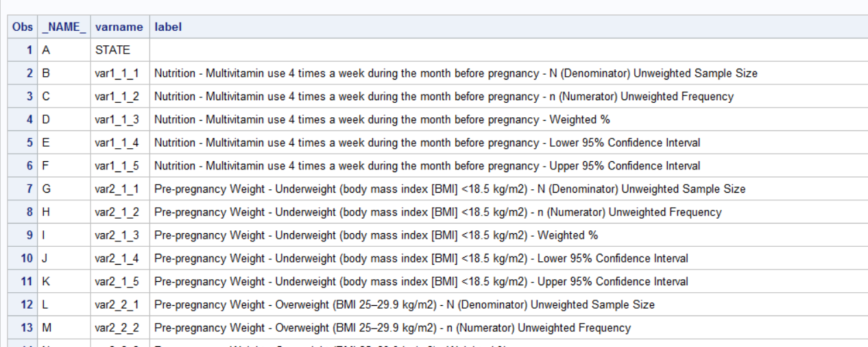Select the STATE varname cell

click(112, 50)
